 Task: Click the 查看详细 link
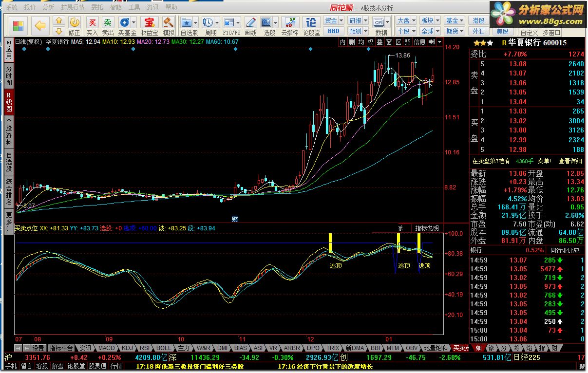coord(569,161)
